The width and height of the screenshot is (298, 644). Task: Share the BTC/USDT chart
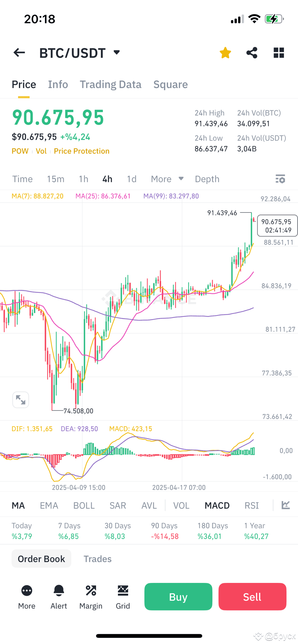[252, 52]
